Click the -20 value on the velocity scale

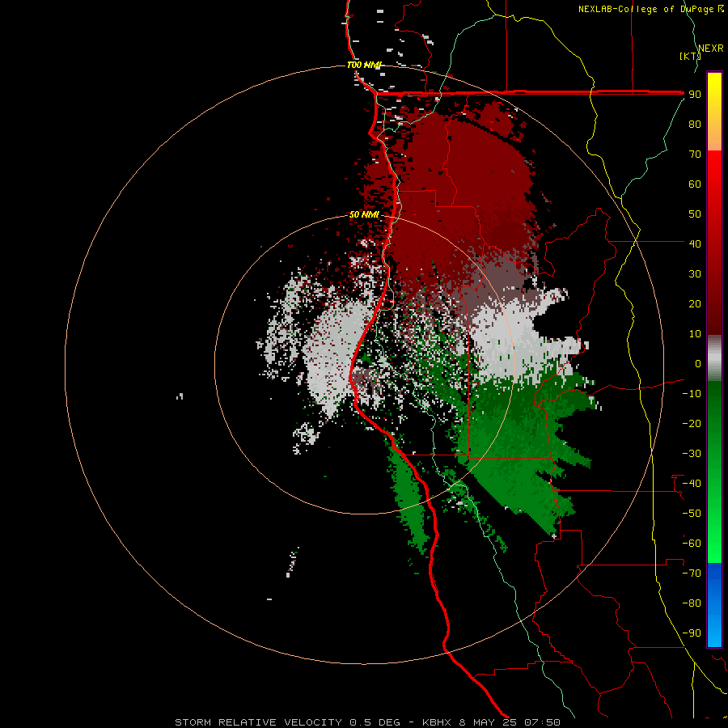coord(692,424)
